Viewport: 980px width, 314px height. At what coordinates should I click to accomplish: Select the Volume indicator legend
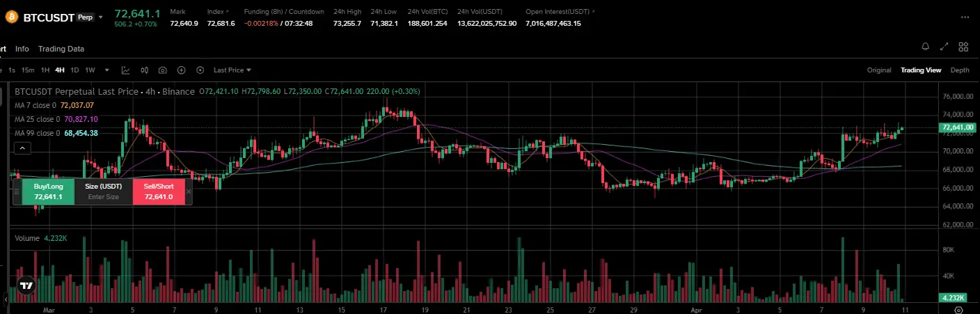pyautogui.click(x=41, y=238)
